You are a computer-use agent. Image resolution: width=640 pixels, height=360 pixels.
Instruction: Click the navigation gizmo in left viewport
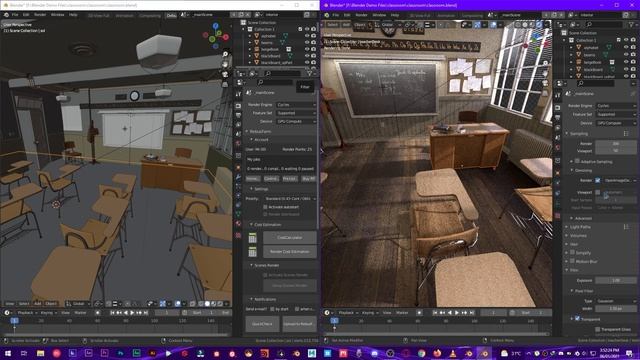click(216, 36)
